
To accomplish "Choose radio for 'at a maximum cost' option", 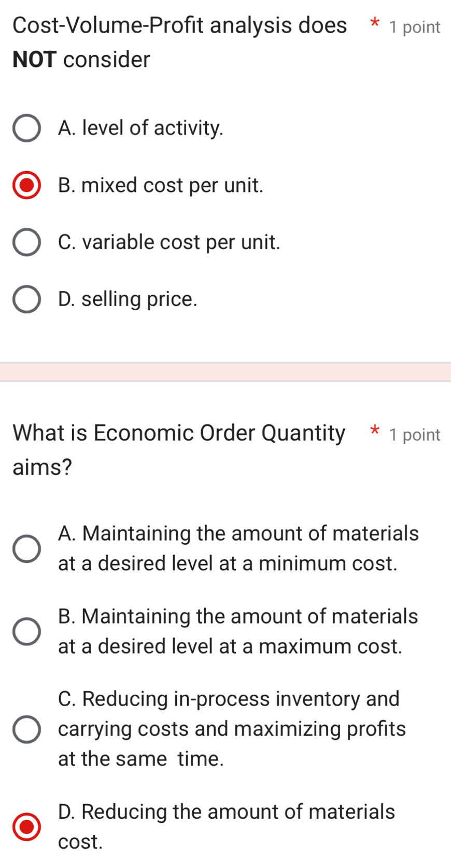I will pyautogui.click(x=26, y=631).
